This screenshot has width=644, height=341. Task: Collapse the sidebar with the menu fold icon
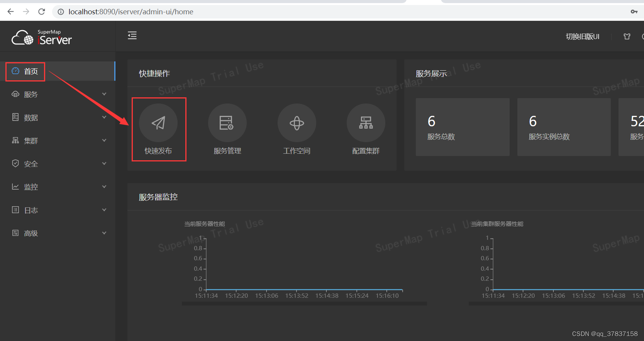coord(132,36)
